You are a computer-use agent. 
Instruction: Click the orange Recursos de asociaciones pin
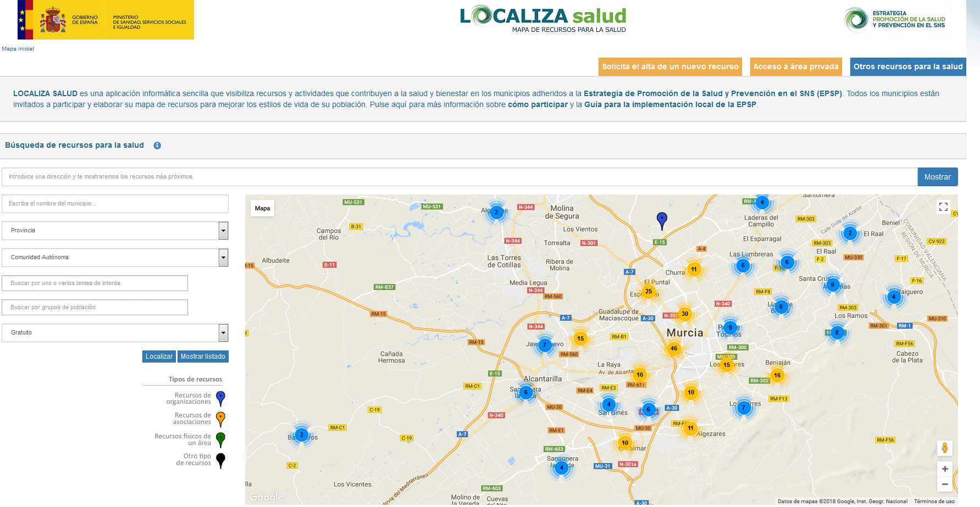(x=220, y=419)
